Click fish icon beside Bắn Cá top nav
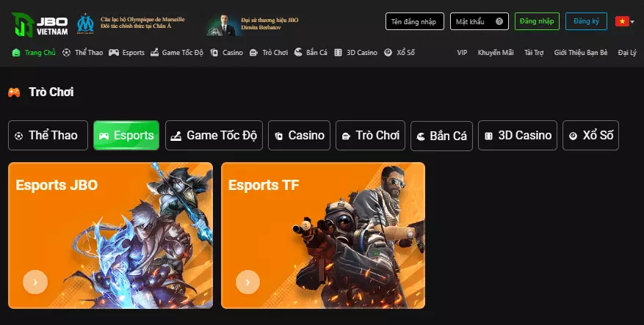Screen dimensions: 644x325 click(x=298, y=52)
